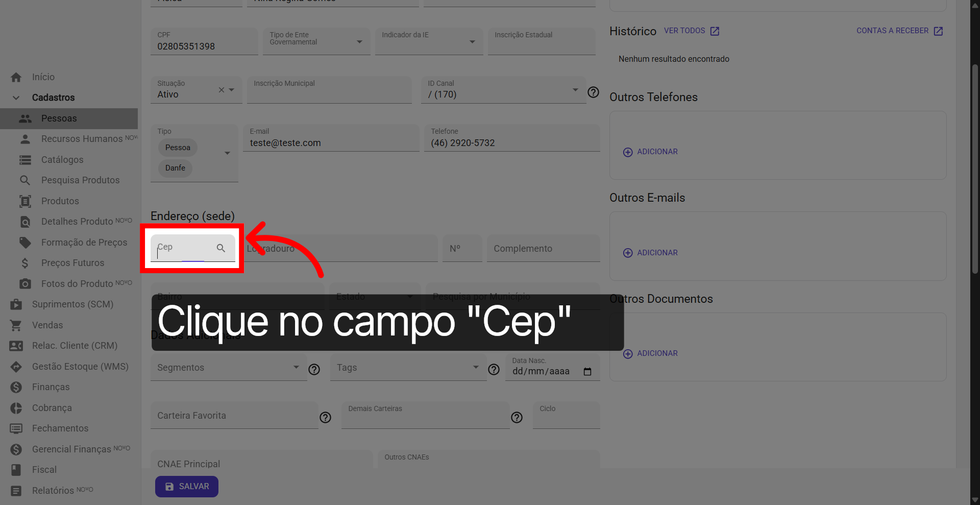The height and width of the screenshot is (505, 980).
Task: Open Pesquisa Produtos via its magnifier icon
Action: (x=25, y=180)
